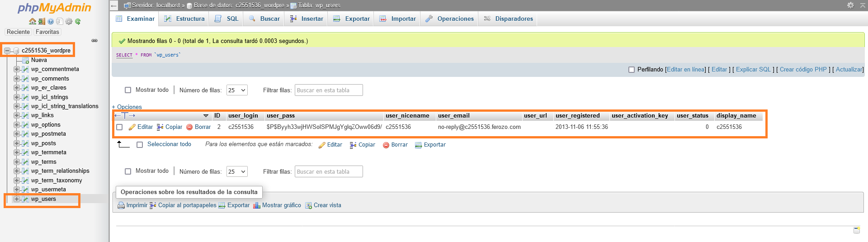
Task: Check the Seleccionar todo checkbox
Action: tap(140, 145)
